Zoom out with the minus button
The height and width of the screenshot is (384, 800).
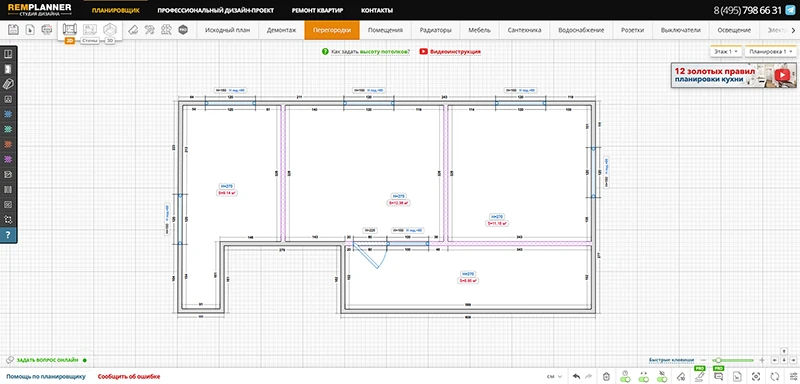(x=703, y=360)
